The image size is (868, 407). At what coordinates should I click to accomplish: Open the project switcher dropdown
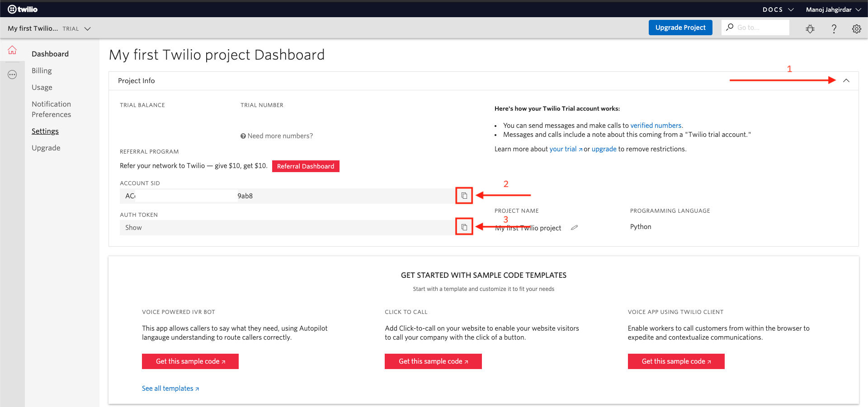point(49,28)
